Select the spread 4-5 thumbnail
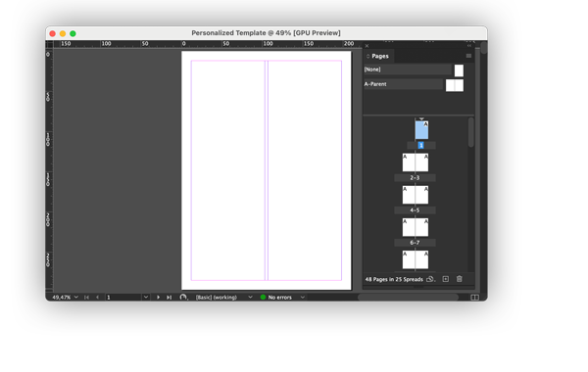The width and height of the screenshot is (588, 372). pos(416,195)
